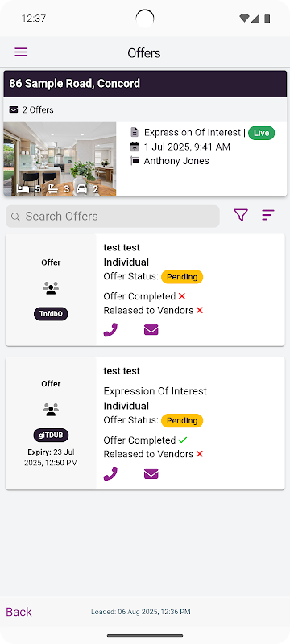
Task: Tap the group icon on the TnfdbO offer
Action: 51,288
